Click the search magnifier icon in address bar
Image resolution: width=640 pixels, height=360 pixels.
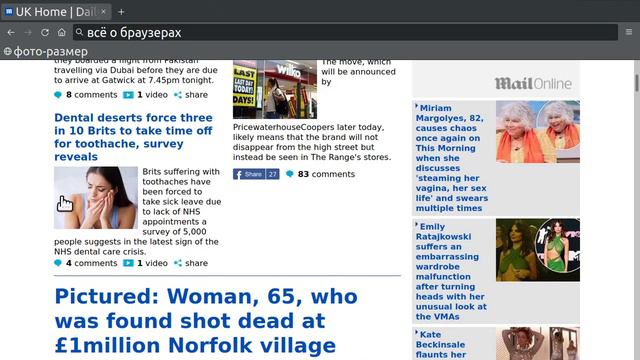coord(79,32)
